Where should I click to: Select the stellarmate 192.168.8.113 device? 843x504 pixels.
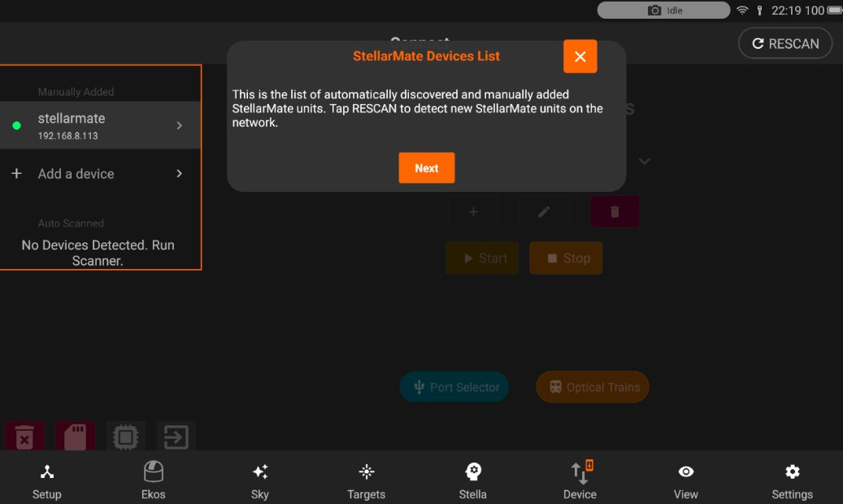tap(100, 125)
